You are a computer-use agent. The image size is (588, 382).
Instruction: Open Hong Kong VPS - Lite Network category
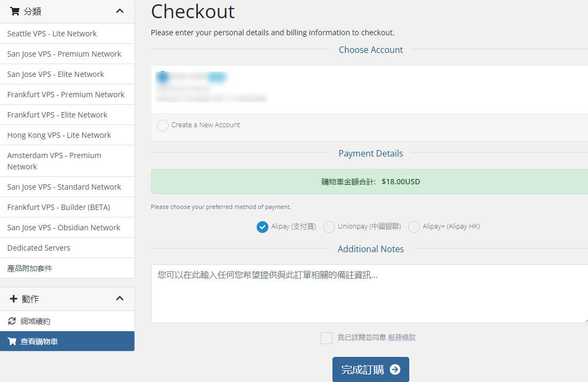(x=67, y=135)
